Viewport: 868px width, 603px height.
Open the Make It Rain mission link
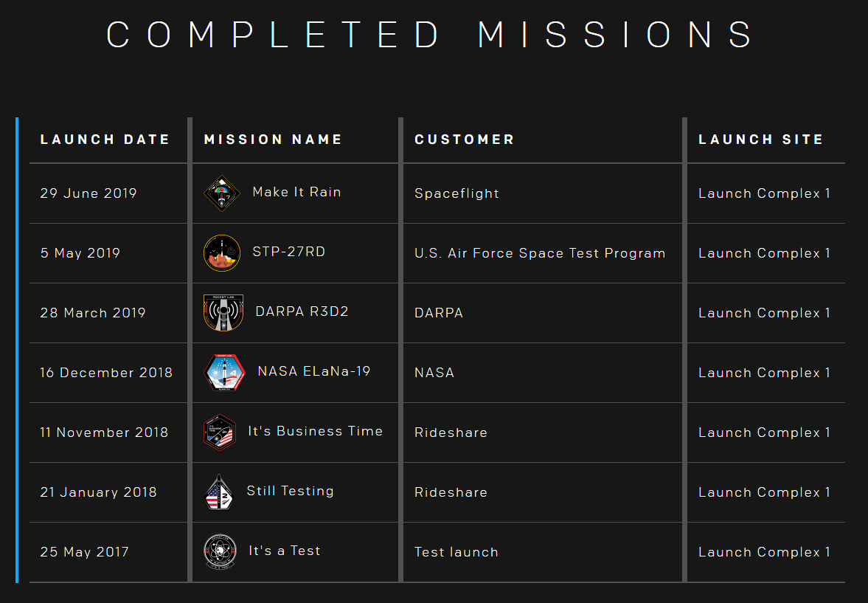pos(296,192)
